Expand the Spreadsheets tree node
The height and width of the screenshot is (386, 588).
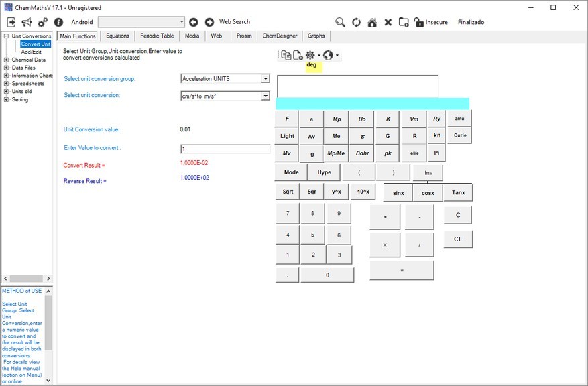coord(6,84)
